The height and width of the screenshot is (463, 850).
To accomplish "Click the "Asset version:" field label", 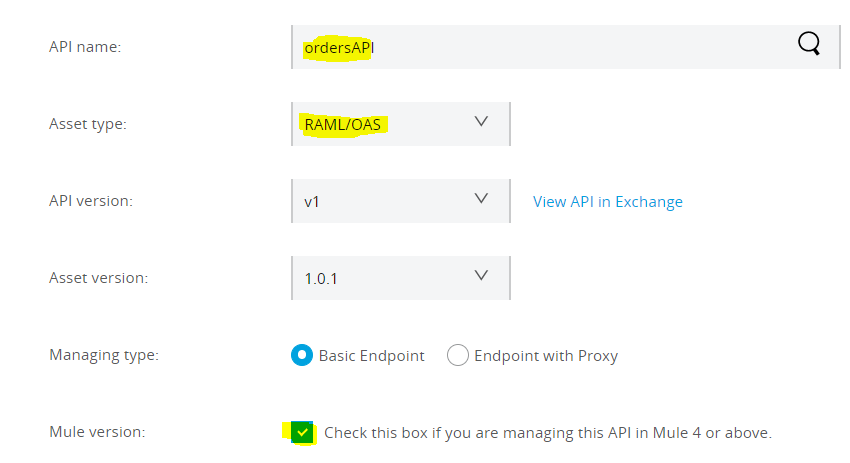I will [98, 278].
